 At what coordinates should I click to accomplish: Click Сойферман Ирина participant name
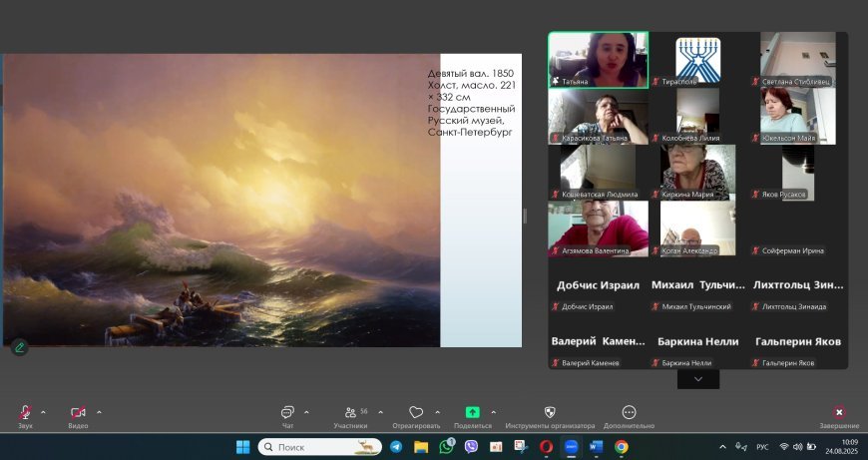pyautogui.click(x=793, y=250)
